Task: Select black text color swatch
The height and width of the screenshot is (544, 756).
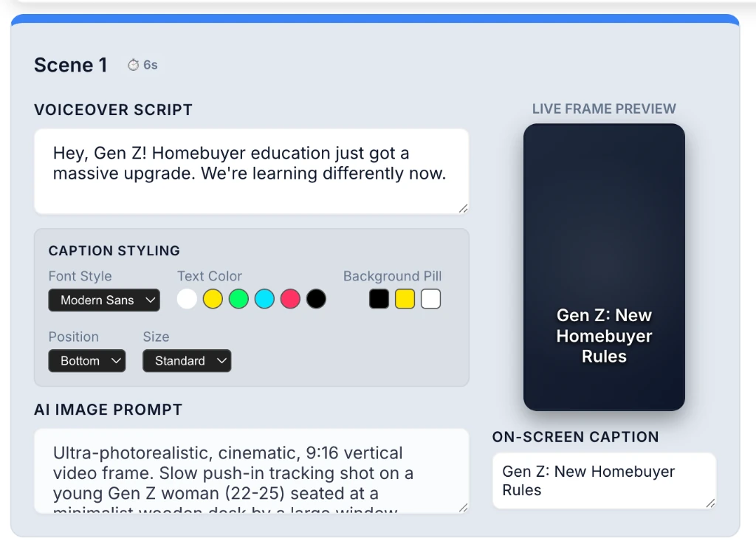Action: pos(316,299)
